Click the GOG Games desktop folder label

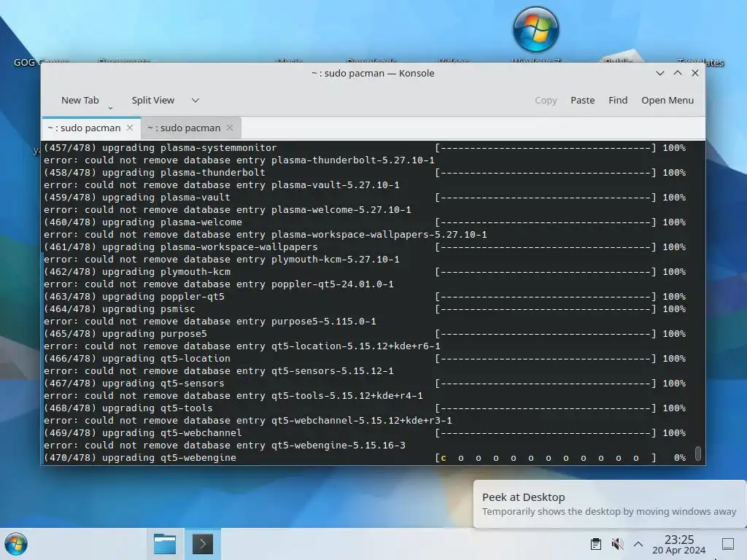[x=41, y=62]
